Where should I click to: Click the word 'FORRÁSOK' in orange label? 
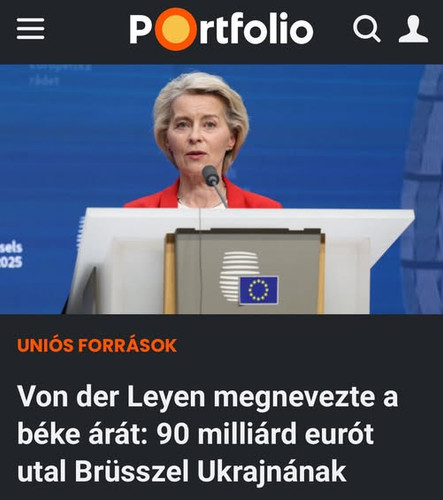pyautogui.click(x=127, y=345)
